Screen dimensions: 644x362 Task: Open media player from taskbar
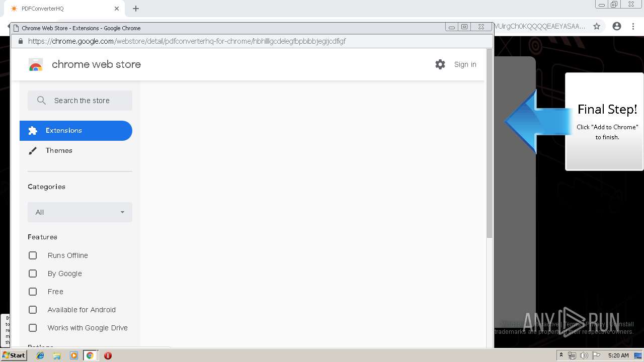click(74, 355)
